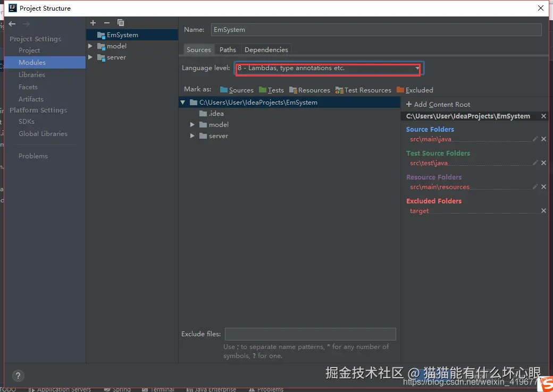
Task: Open the Java Enterprise tool window tab
Action: pos(211,389)
